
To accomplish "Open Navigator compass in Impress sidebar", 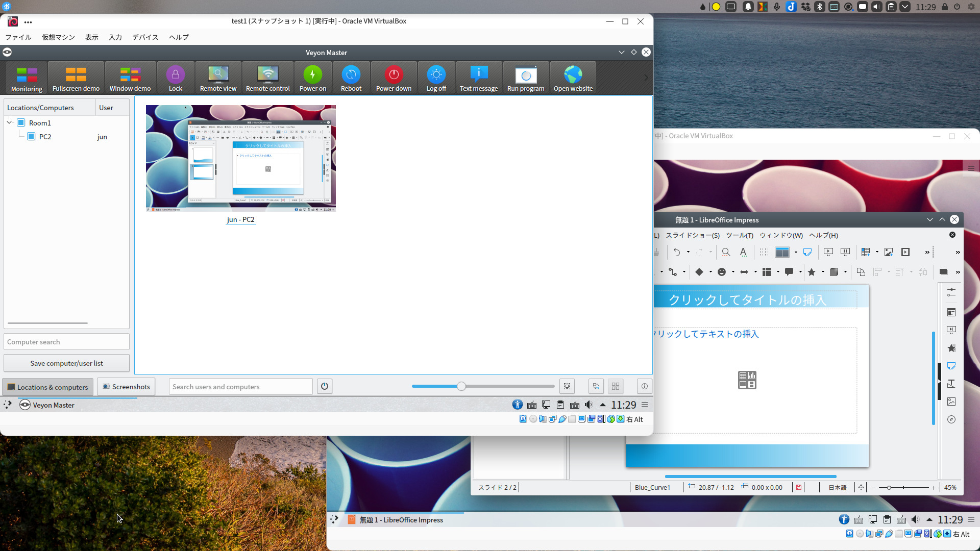I will [951, 419].
